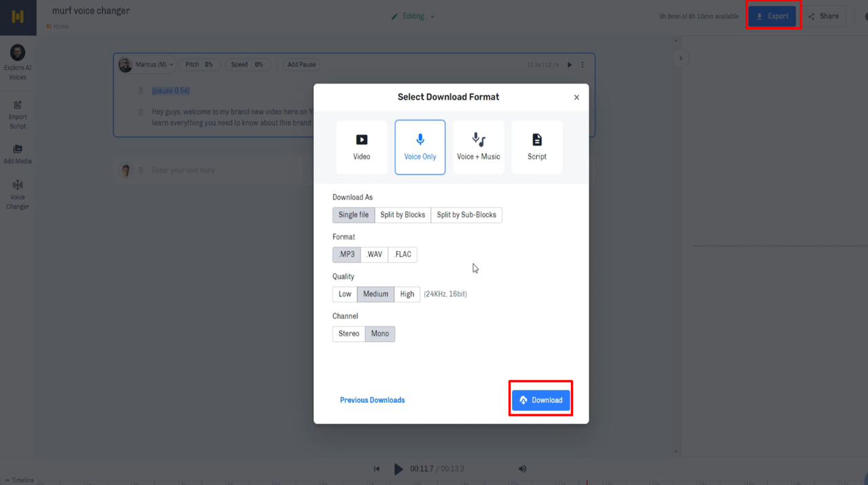Click the Export button in header
The height and width of the screenshot is (485, 868).
coord(772,16)
